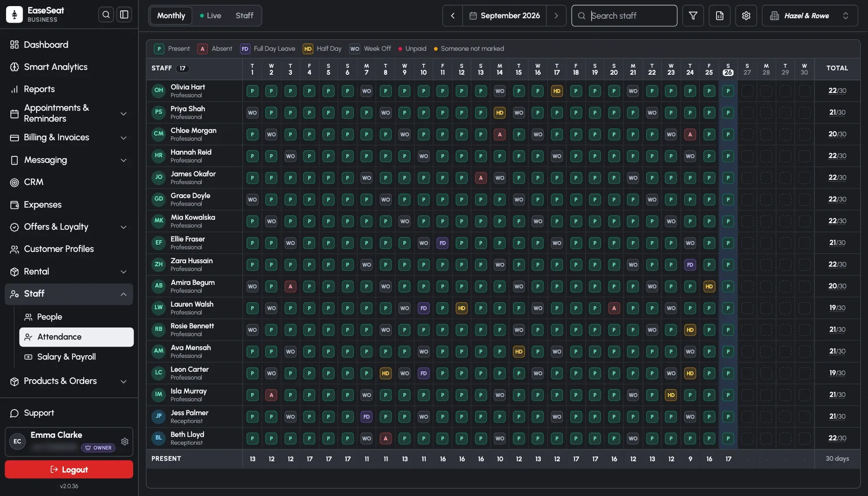This screenshot has height=496, width=868.
Task: Click Olivia Hart's Half Day on 17th
Action: [x=557, y=91]
